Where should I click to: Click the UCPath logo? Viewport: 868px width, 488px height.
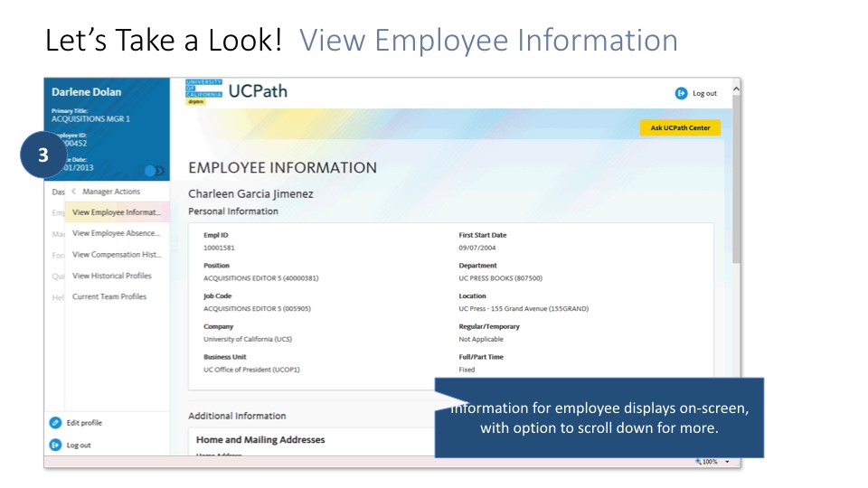[236, 91]
